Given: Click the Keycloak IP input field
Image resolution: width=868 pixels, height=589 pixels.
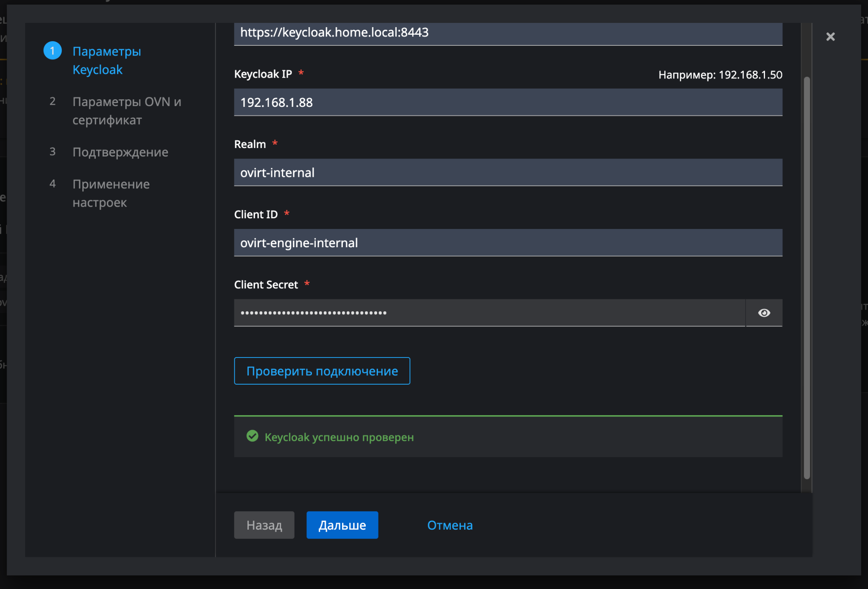Looking at the screenshot, I should (x=508, y=102).
